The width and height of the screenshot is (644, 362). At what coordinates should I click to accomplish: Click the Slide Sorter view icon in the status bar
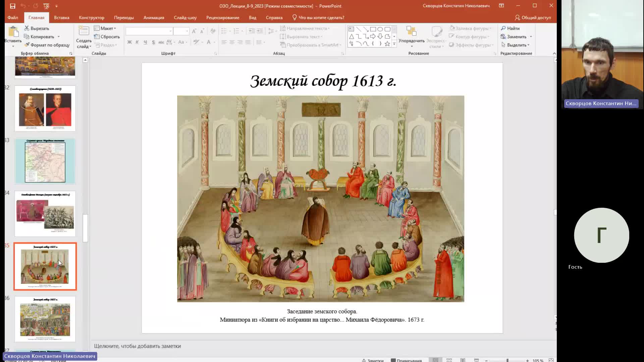(449, 360)
